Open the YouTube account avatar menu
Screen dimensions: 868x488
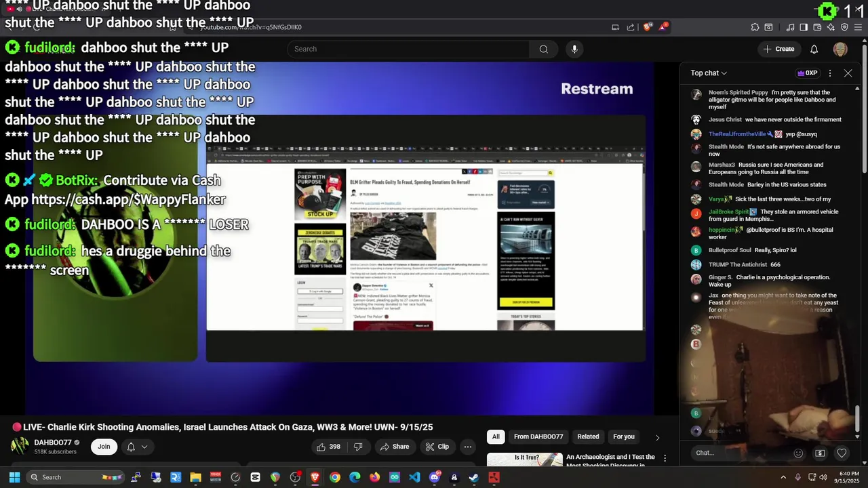pyautogui.click(x=840, y=49)
